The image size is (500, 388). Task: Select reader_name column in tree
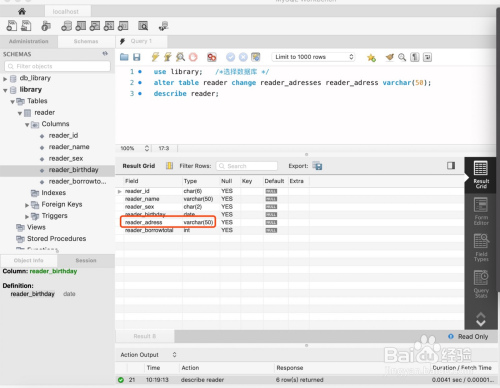pos(69,147)
